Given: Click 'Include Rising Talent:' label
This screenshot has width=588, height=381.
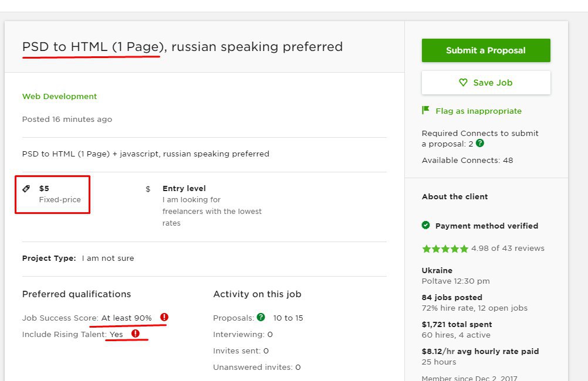Looking at the screenshot, I should (65, 334).
